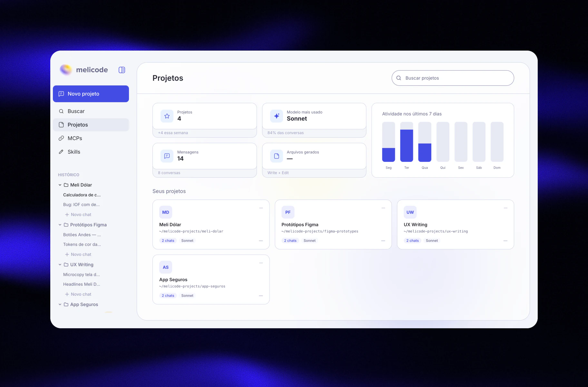Click the file icon on Arquivos gerados
This screenshot has height=387, width=588.
(x=277, y=156)
